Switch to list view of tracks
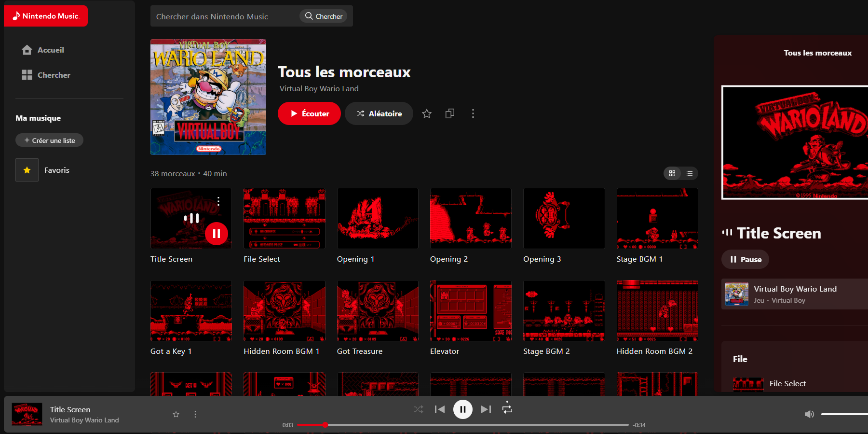Image resolution: width=868 pixels, height=434 pixels. coord(690,173)
